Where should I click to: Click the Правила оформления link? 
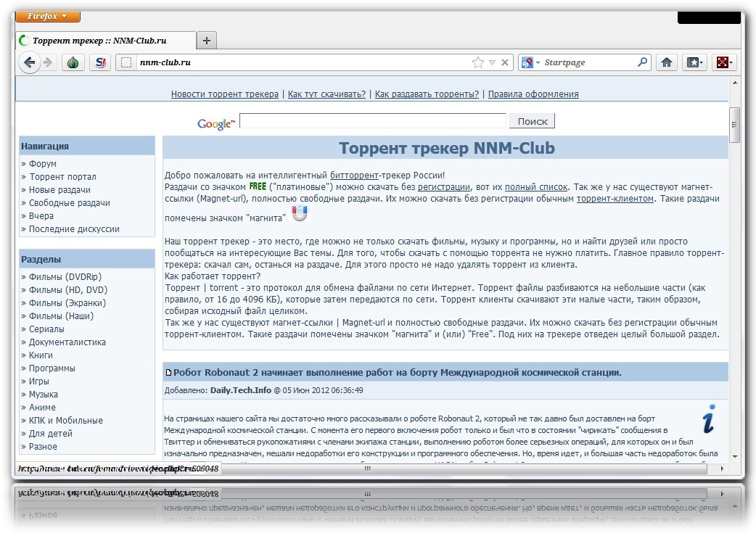[533, 94]
